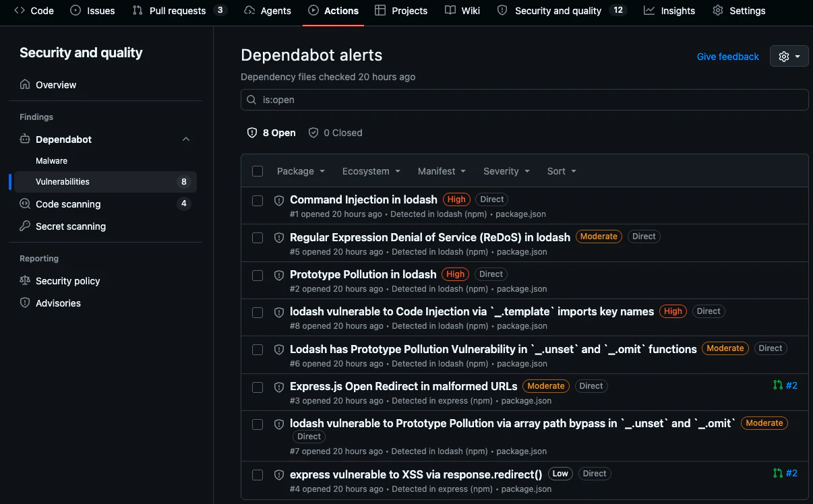Screen dimensions: 813x504
Task: Switch to the Pull requests tab
Action: click(179, 11)
